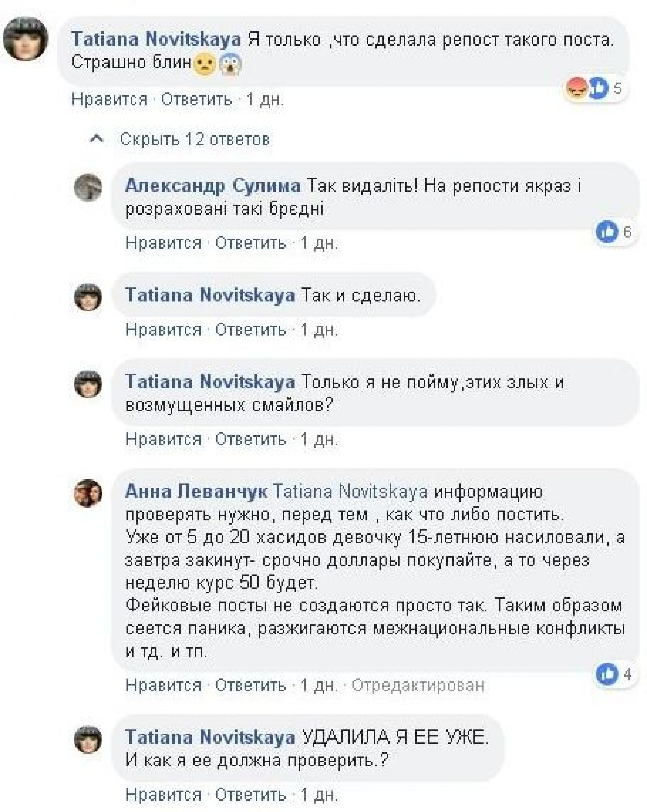Open Анна Леванчук's profile picture
The width and height of the screenshot is (647, 812).
88,493
